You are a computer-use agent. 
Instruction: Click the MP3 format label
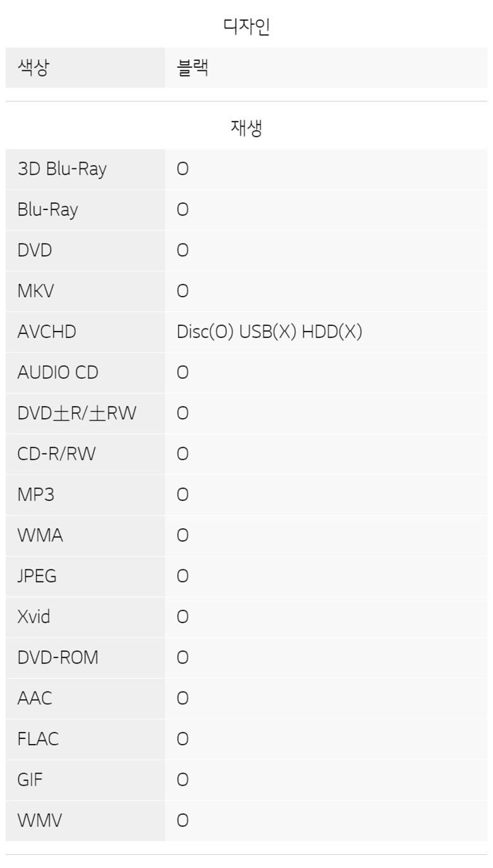(x=36, y=495)
